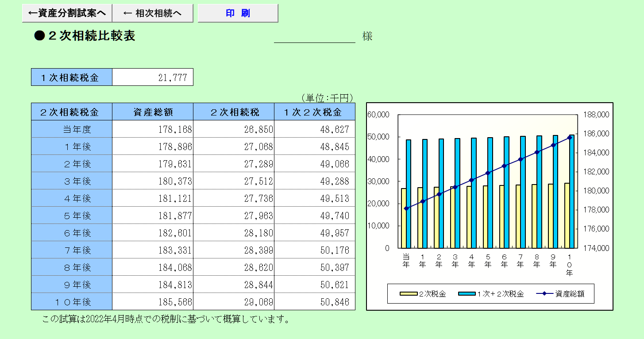
Task: Click the 1次2次税金 column header
Action: (314, 112)
